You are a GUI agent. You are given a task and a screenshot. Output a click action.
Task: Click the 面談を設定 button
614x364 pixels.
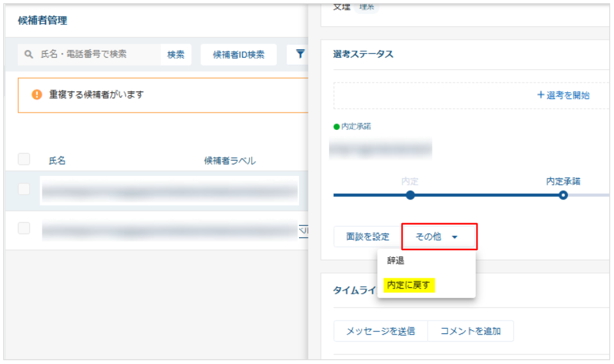coord(368,237)
